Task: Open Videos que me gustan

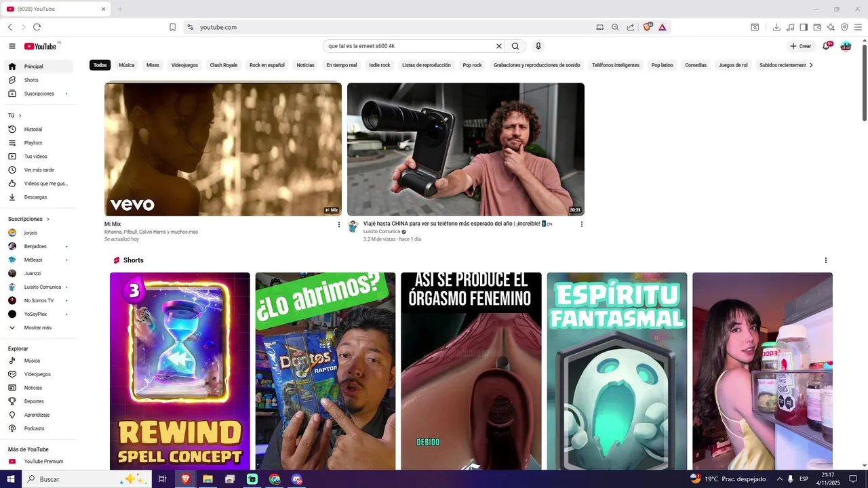Action: click(39, 184)
